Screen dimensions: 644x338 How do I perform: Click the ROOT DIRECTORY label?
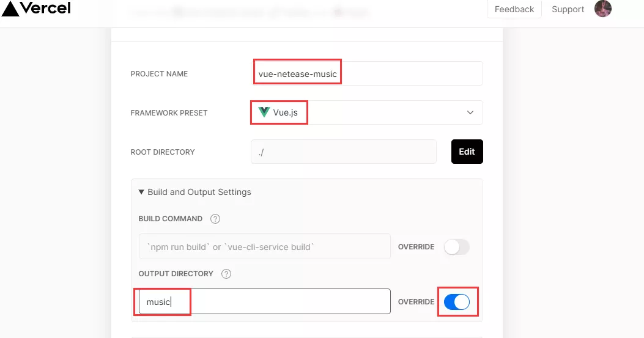163,152
